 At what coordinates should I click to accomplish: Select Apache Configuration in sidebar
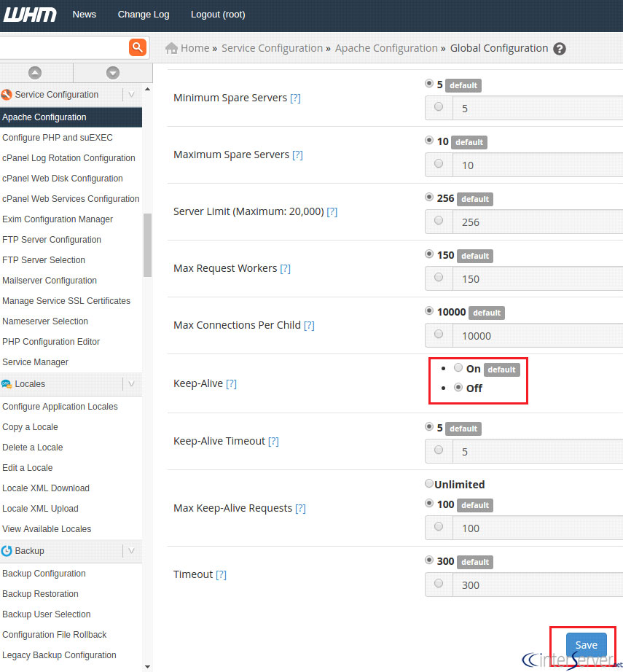coord(71,117)
